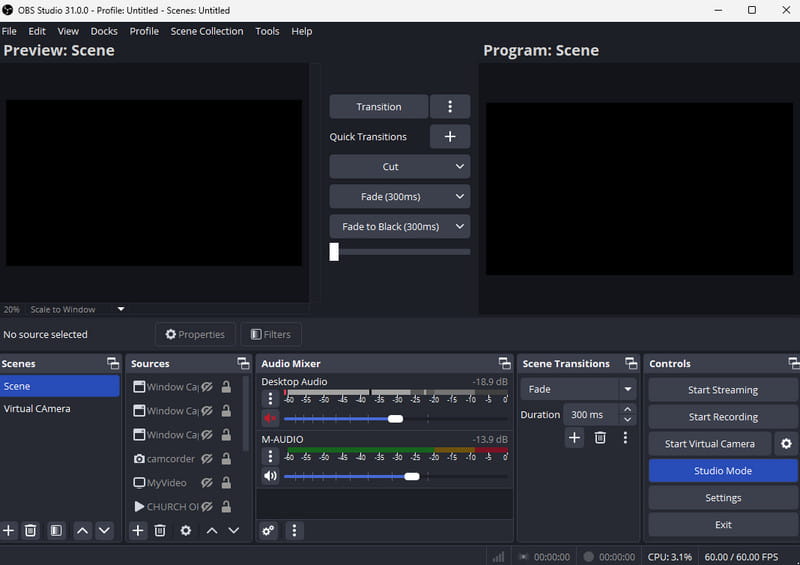
Task: Add a new source with plus icon
Action: [x=138, y=530]
